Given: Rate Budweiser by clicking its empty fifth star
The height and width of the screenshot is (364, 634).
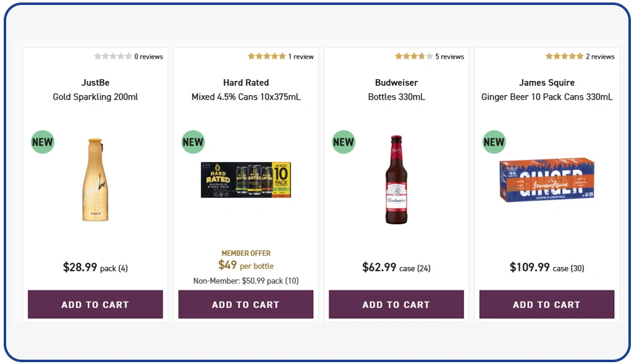Looking at the screenshot, I should (429, 56).
